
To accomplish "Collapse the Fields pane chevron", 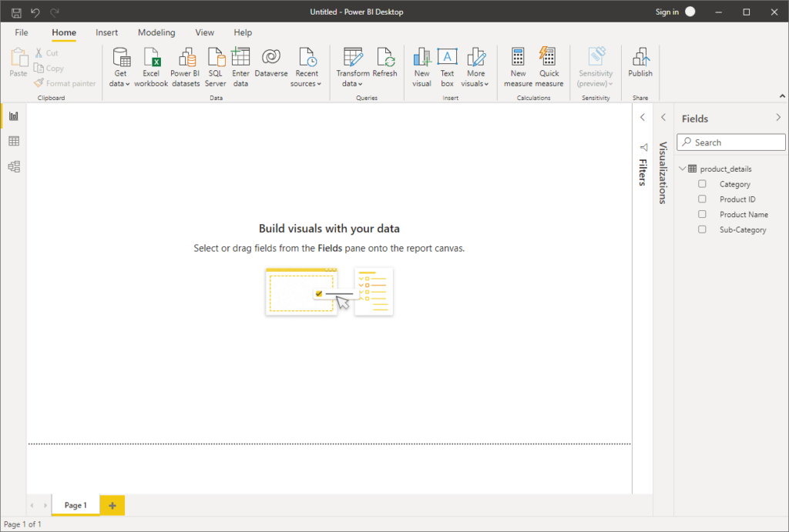I will pyautogui.click(x=778, y=117).
